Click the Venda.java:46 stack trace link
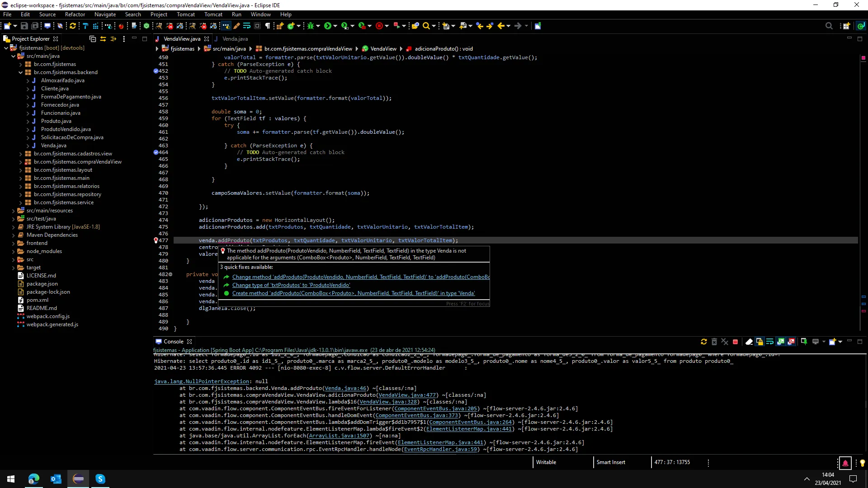Image resolution: width=868 pixels, height=488 pixels. point(345,388)
